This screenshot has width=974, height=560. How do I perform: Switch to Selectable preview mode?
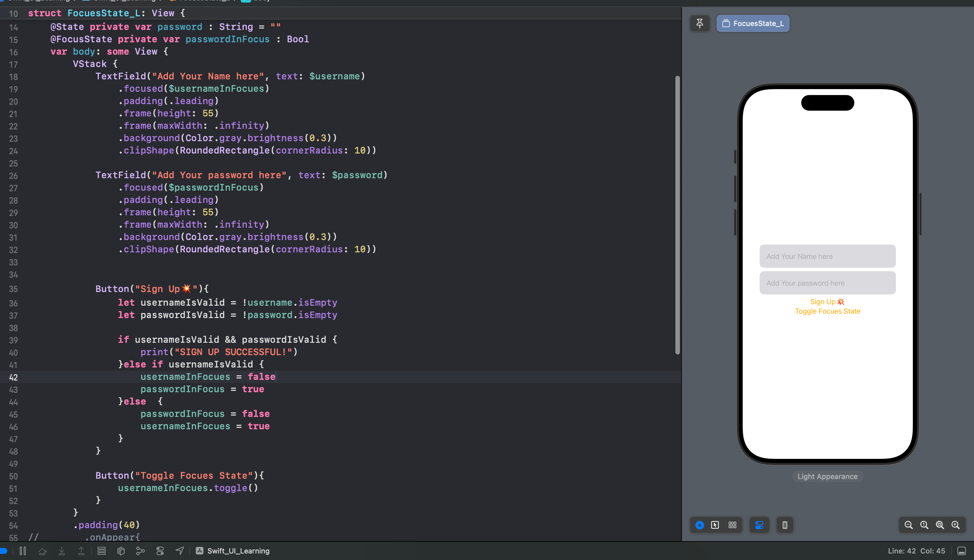point(715,525)
